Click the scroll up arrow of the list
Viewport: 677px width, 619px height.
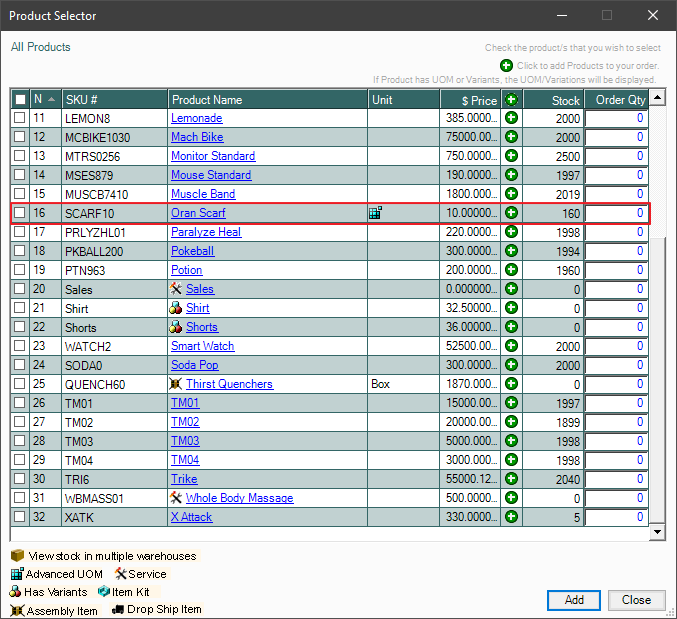click(x=658, y=99)
